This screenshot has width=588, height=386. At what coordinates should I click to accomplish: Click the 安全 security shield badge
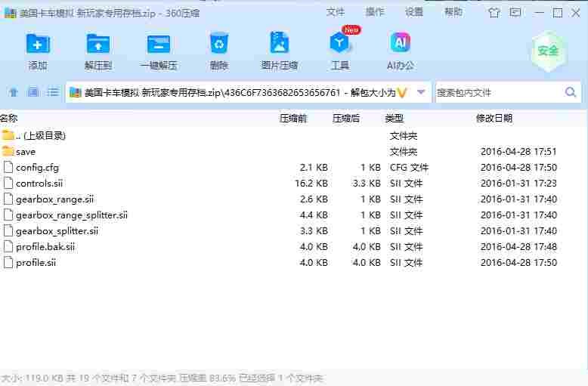(549, 51)
